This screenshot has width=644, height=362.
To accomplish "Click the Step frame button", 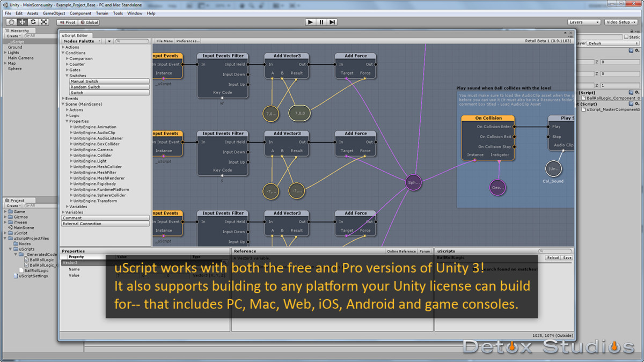I will (332, 22).
